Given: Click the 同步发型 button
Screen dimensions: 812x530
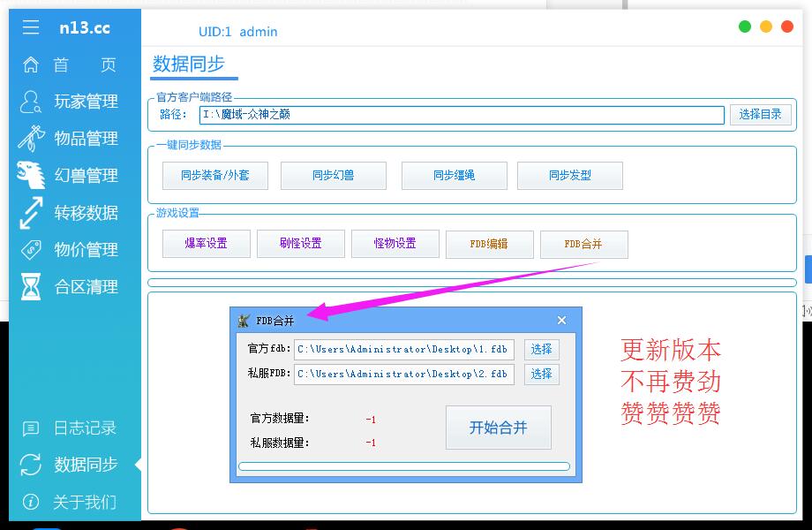Looking at the screenshot, I should point(569,176).
